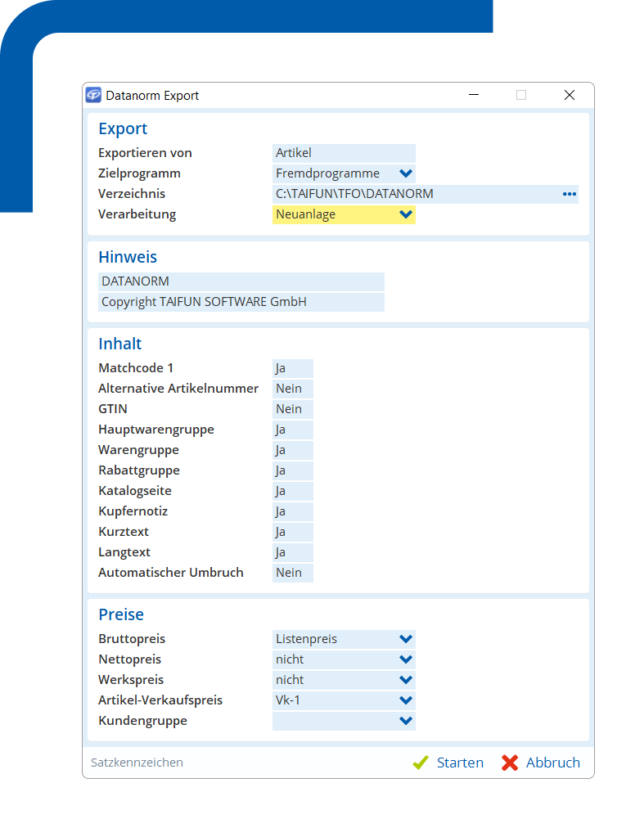Expand the Artikel-Verkaufspreis Vk-1 dropdown
This screenshot has height=828, width=644.
pyautogui.click(x=405, y=700)
